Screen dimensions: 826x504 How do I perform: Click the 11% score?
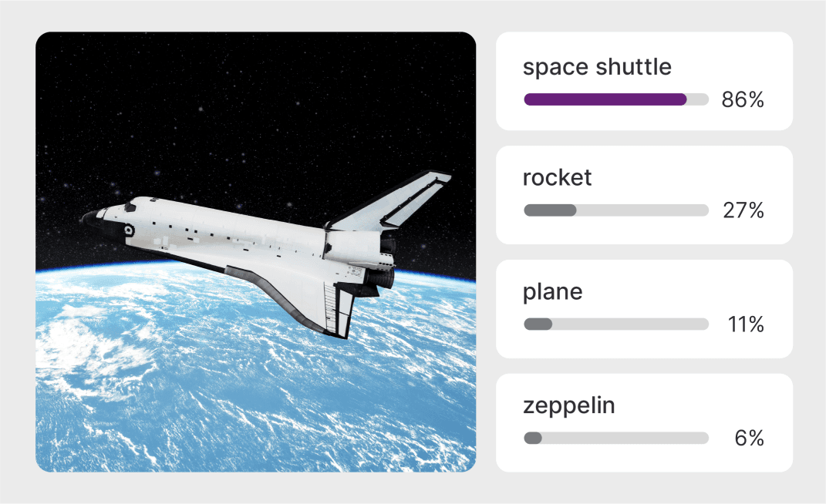(x=745, y=324)
